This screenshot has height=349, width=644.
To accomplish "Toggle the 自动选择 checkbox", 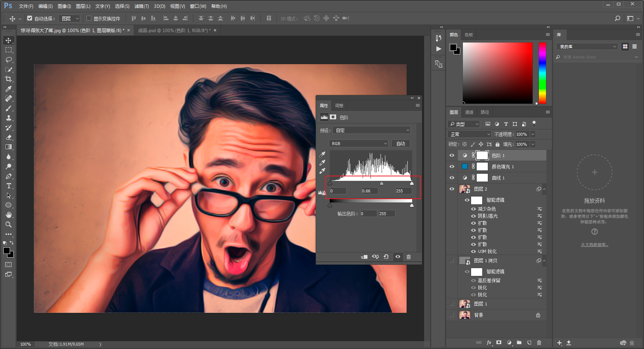I will 30,18.
